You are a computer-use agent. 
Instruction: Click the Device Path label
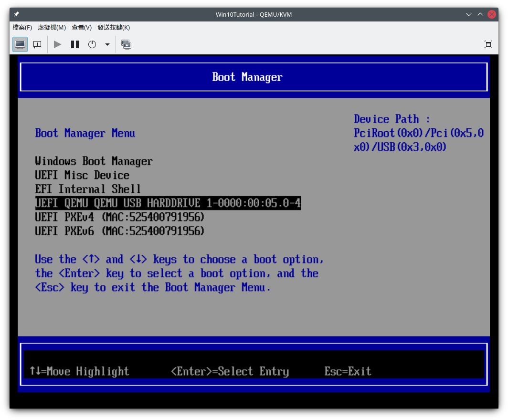392,119
